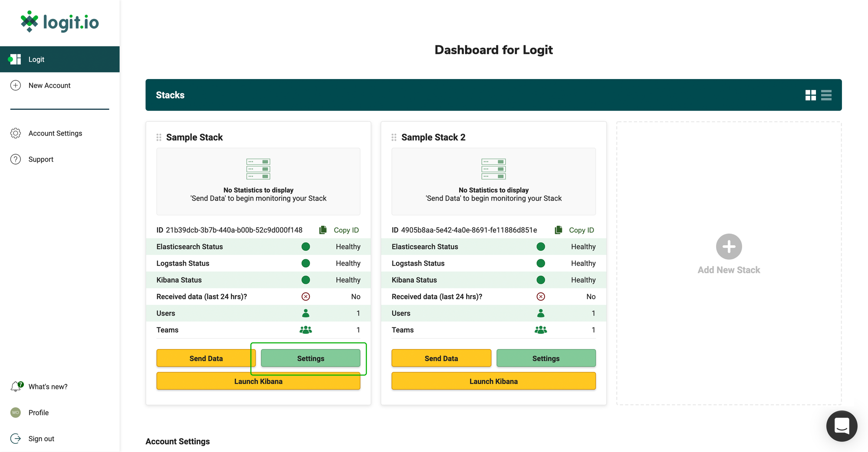Open the chat support widget

[842, 426]
